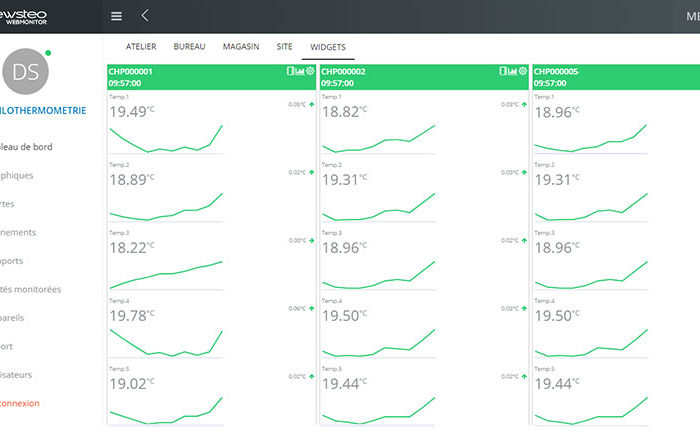Image resolution: width=700 pixels, height=436 pixels.
Task: Select the WIDGETS tab
Action: click(328, 47)
